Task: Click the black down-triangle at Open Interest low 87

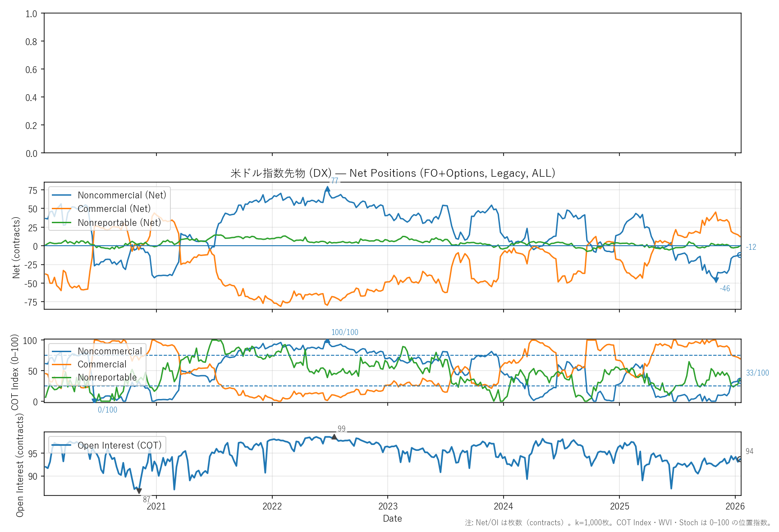Action: click(139, 491)
